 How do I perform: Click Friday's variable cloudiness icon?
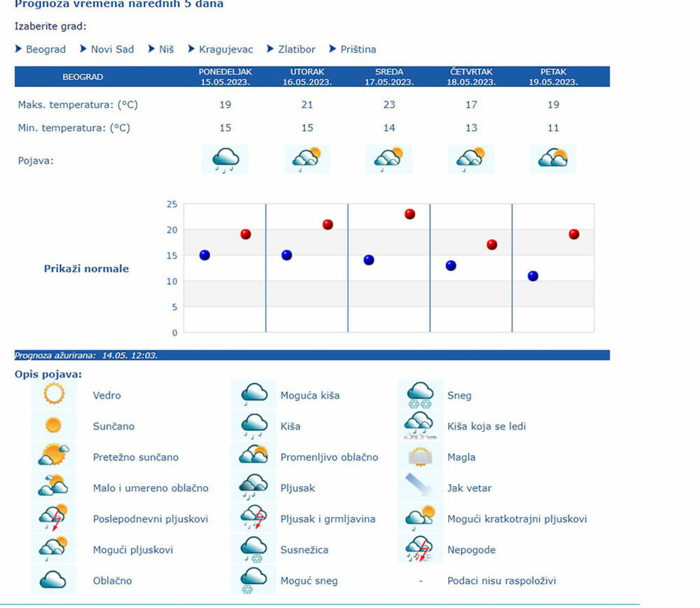(x=553, y=159)
